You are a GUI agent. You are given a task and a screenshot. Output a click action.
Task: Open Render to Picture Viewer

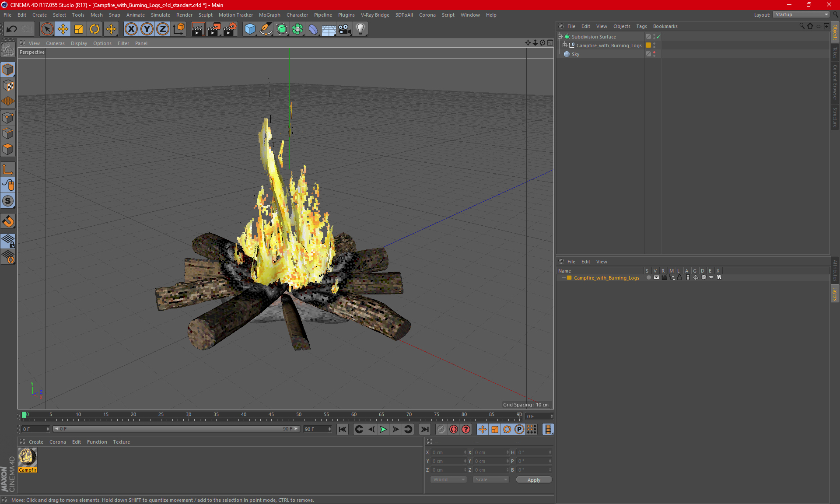pos(213,29)
